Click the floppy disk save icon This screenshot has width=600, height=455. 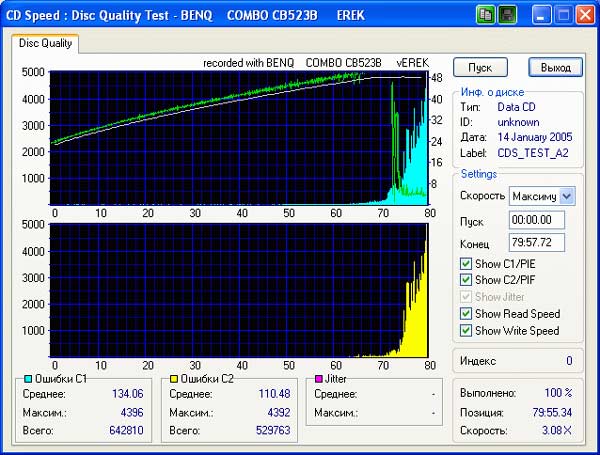tap(508, 15)
